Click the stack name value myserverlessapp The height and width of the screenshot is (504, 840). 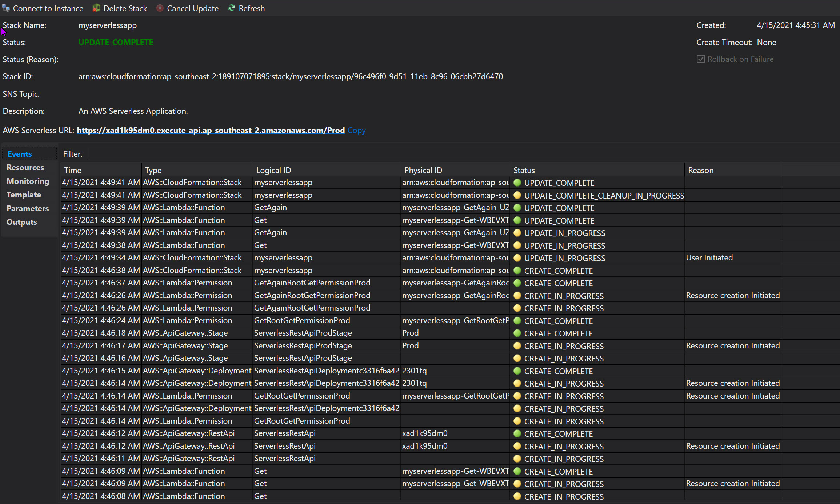coord(108,25)
